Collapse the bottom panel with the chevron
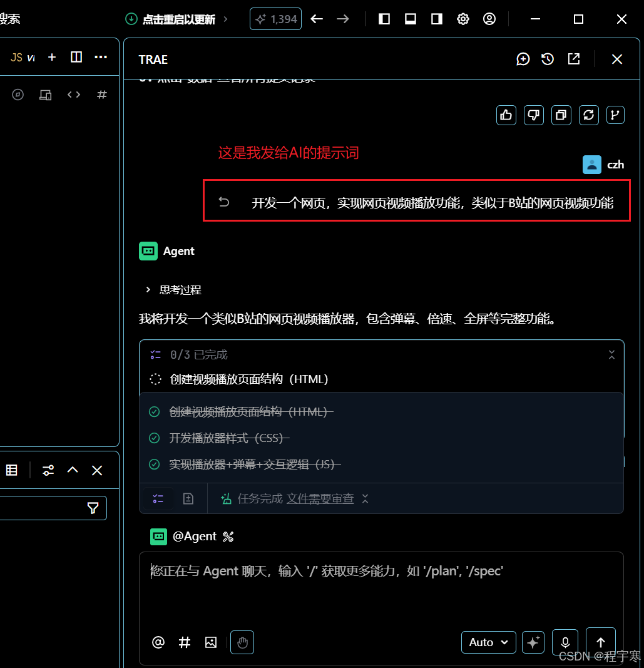644x668 pixels. pos(73,470)
